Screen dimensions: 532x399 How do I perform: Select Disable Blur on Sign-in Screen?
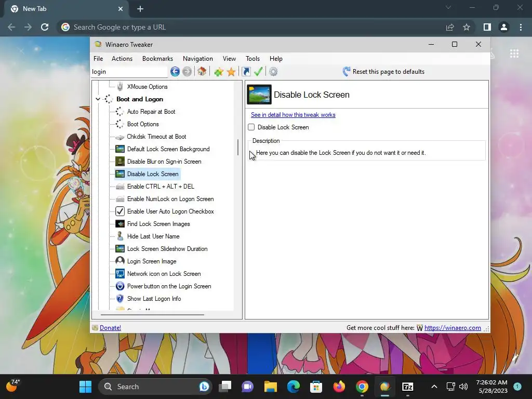click(x=164, y=162)
